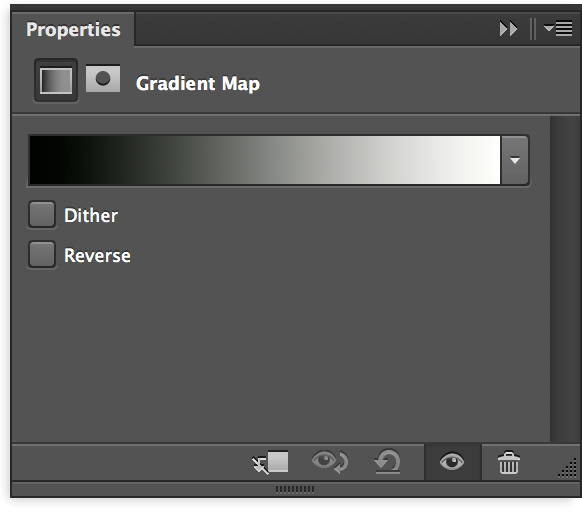Open Gradient Editor by clicking gradient bar

point(265,160)
